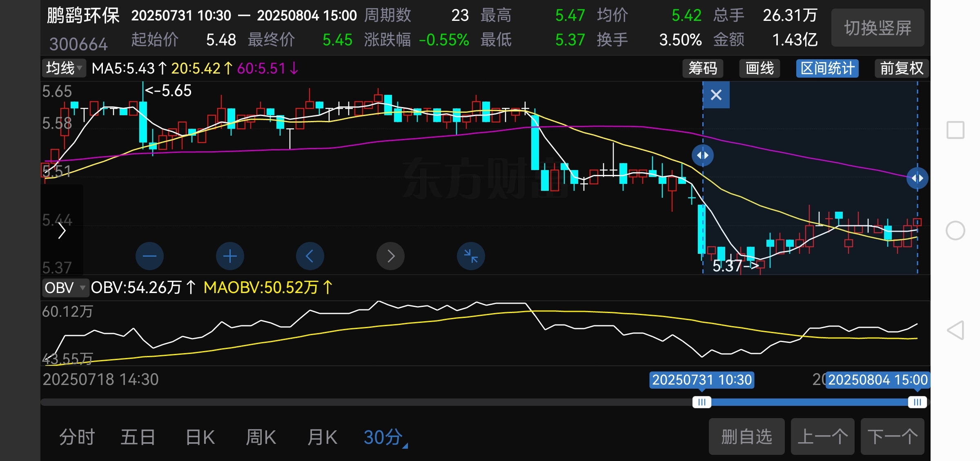Tap the 20250804 15:00 end date marker

(878, 380)
